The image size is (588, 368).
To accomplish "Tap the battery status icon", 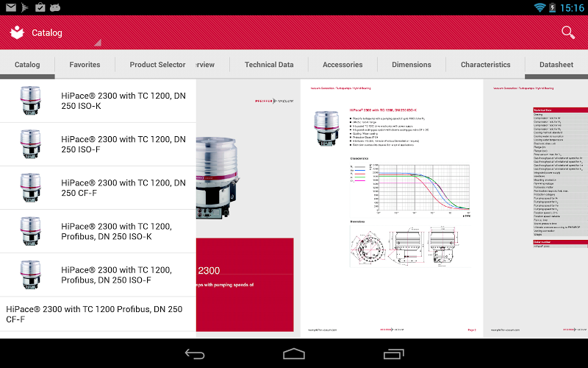I will click(552, 7).
